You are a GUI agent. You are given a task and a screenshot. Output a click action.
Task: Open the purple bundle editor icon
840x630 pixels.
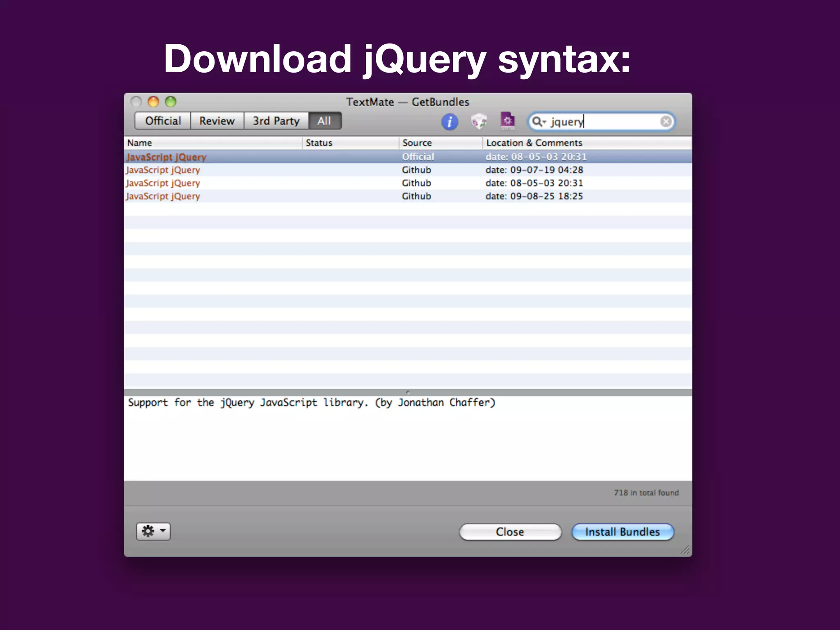pos(507,121)
